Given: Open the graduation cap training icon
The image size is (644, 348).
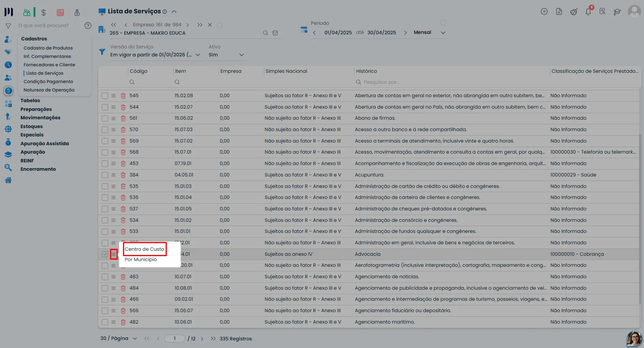Looking at the screenshot, I should 617,12.
